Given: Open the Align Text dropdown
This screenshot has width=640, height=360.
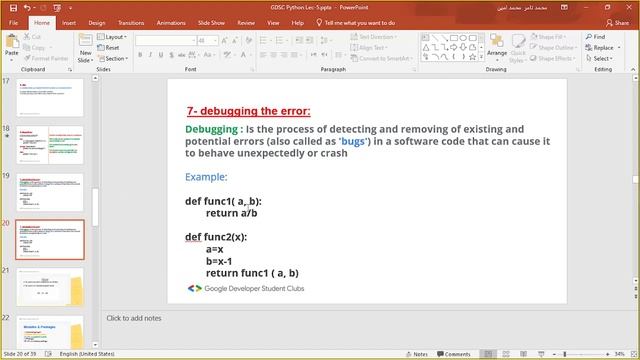Looking at the screenshot, I should coord(369,47).
